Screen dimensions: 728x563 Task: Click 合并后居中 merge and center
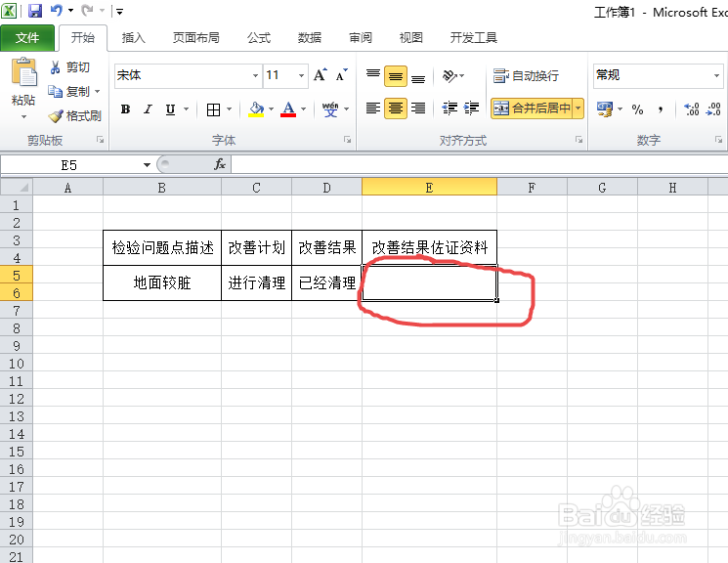click(532, 108)
